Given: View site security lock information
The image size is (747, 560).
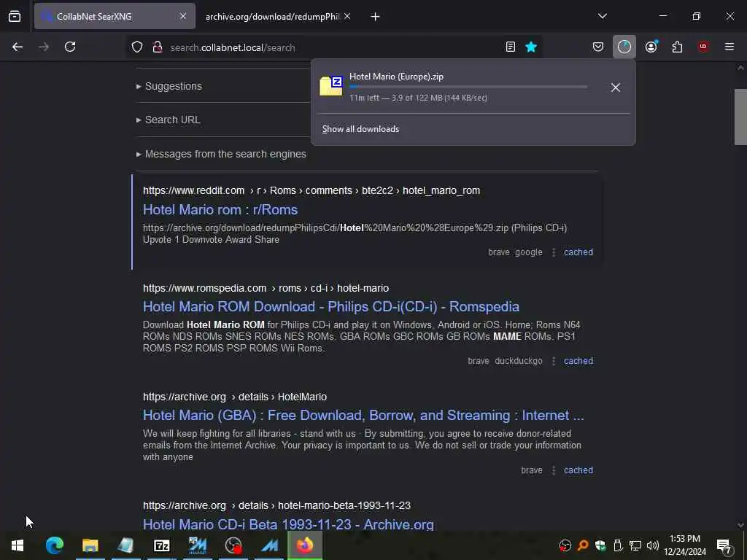Looking at the screenshot, I should coord(158,47).
